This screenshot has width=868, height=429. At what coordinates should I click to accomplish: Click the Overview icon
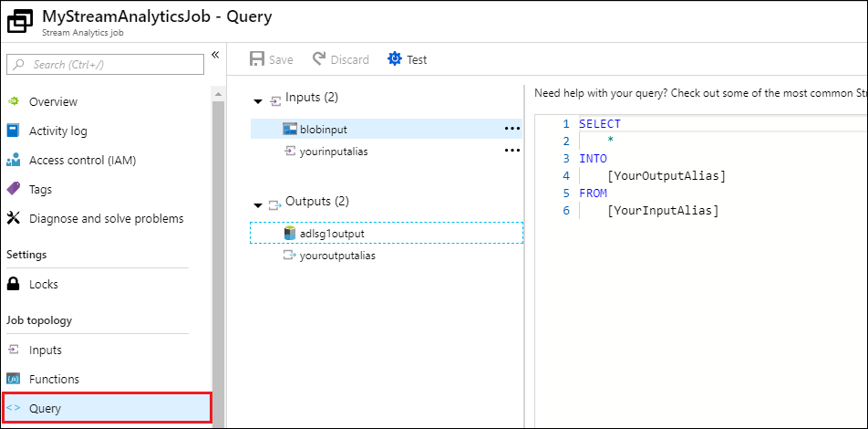[x=14, y=101]
